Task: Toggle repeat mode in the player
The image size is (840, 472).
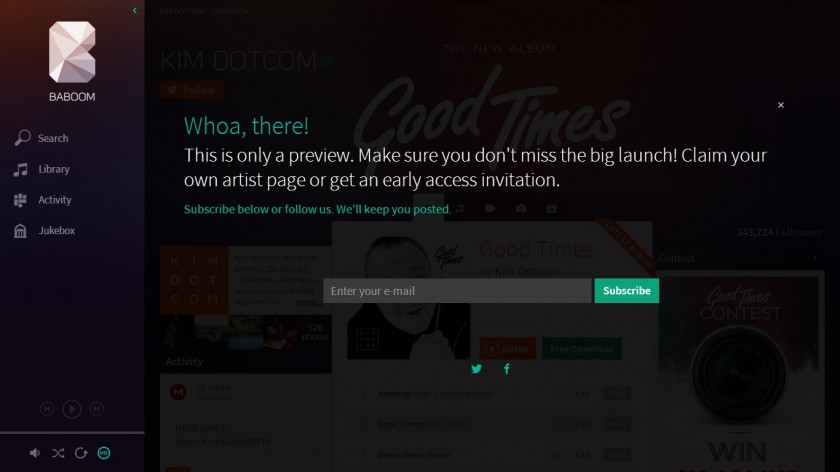Action: pyautogui.click(x=81, y=453)
